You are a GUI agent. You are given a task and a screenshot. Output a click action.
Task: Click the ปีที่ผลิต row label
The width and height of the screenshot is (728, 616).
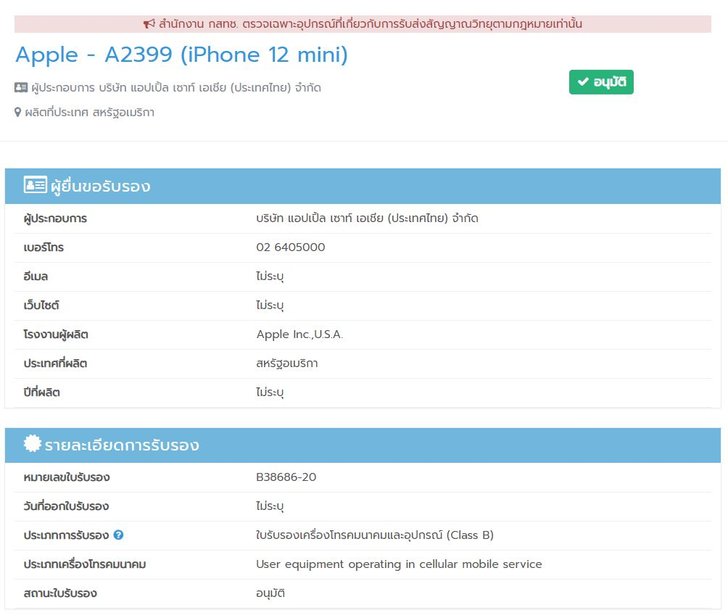tap(42, 392)
